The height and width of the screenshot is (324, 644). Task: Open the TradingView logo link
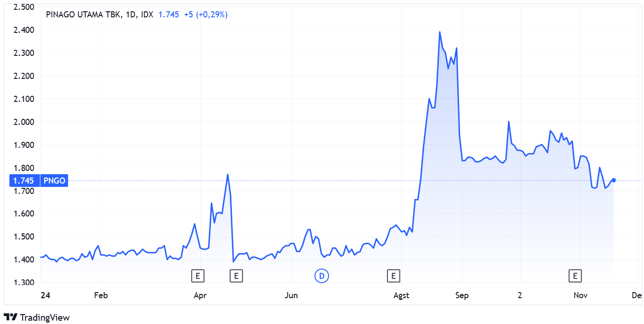pos(37,317)
